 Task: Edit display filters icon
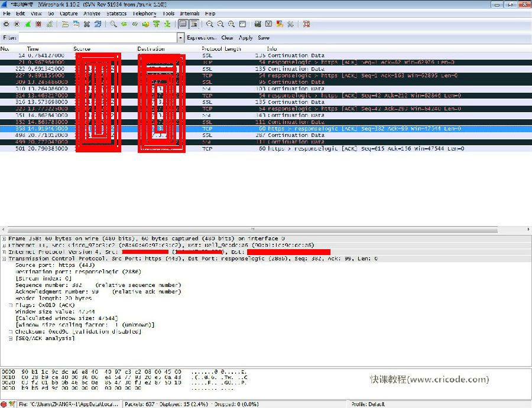tap(269, 24)
